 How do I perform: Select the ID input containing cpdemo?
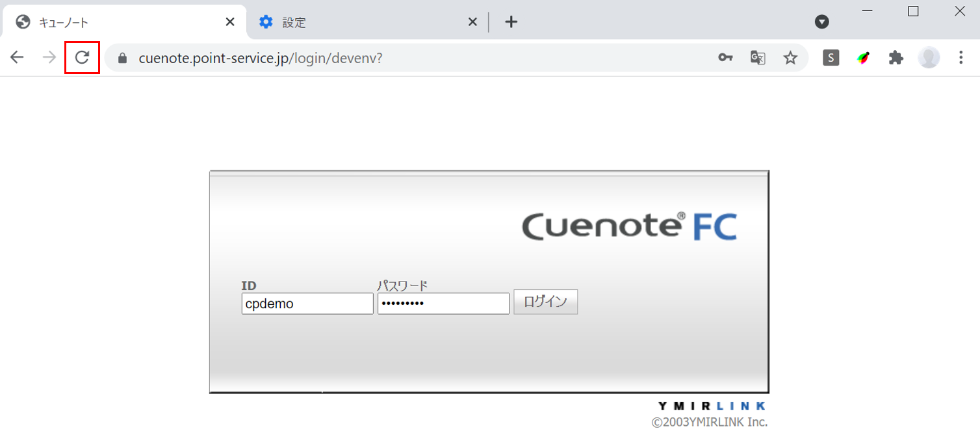coord(307,303)
